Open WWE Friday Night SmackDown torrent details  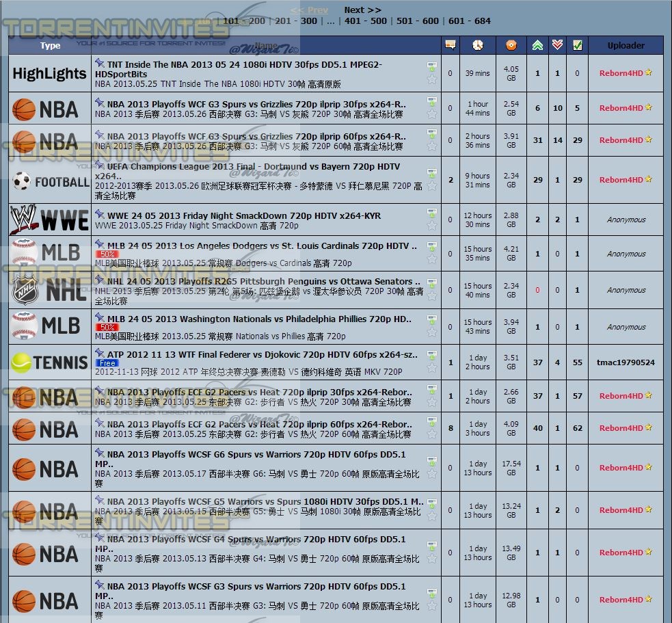tap(244, 215)
